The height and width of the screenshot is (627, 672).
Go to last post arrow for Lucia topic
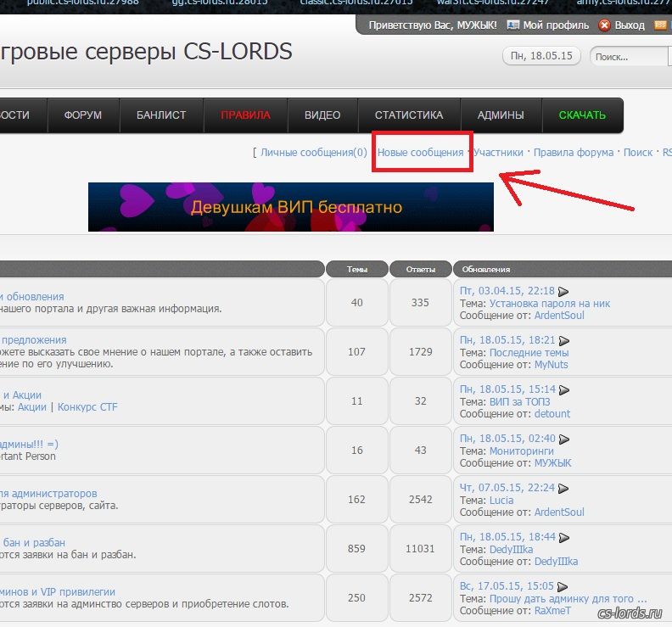point(563,489)
